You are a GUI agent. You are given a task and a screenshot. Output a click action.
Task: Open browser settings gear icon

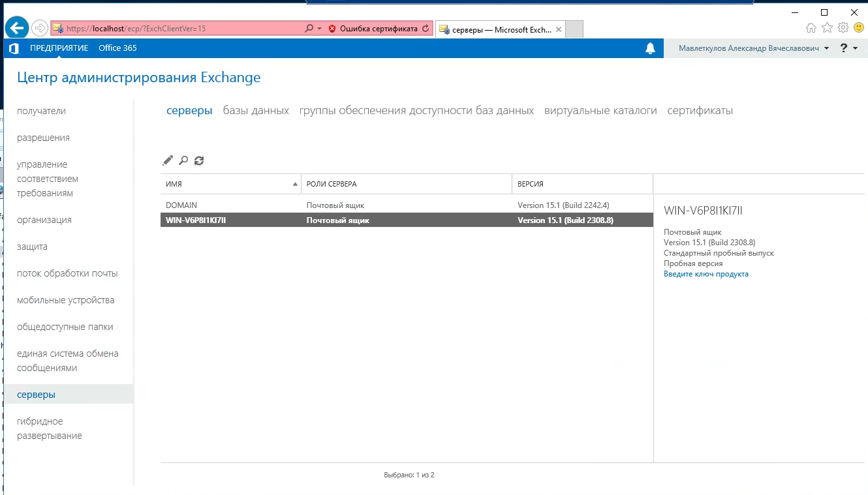(843, 28)
